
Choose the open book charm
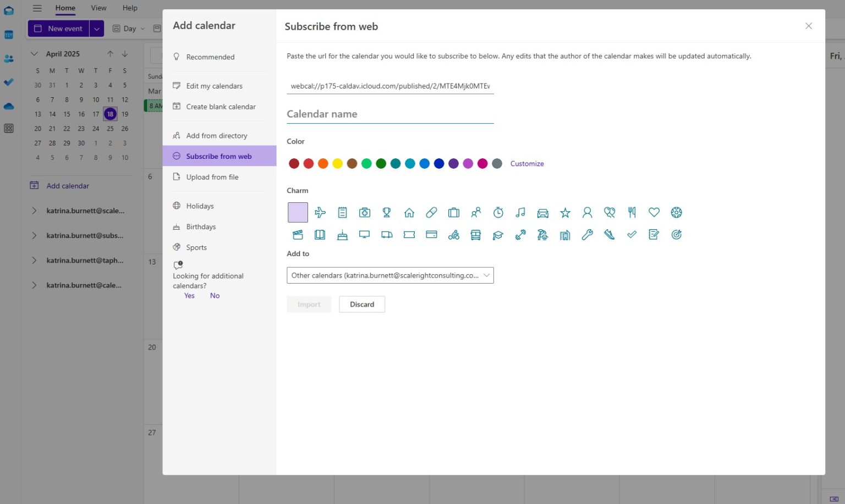(x=320, y=235)
